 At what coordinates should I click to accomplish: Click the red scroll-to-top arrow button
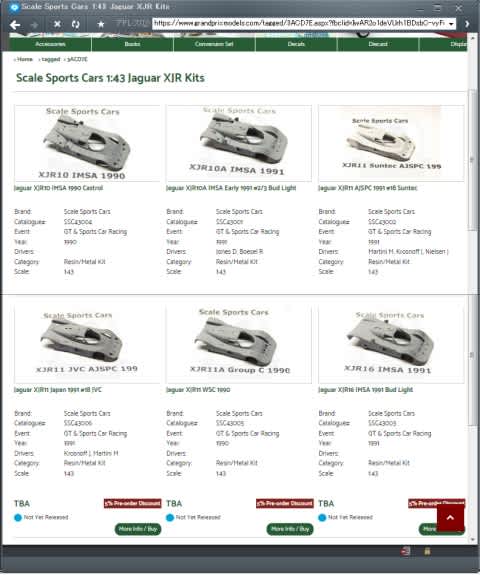(x=450, y=517)
